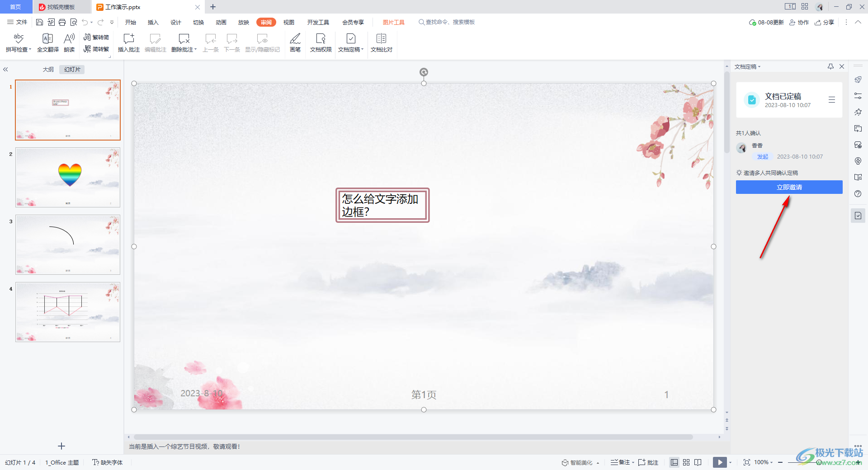Click the 全文翻译 translate icon
The image size is (868, 470).
coord(47,42)
